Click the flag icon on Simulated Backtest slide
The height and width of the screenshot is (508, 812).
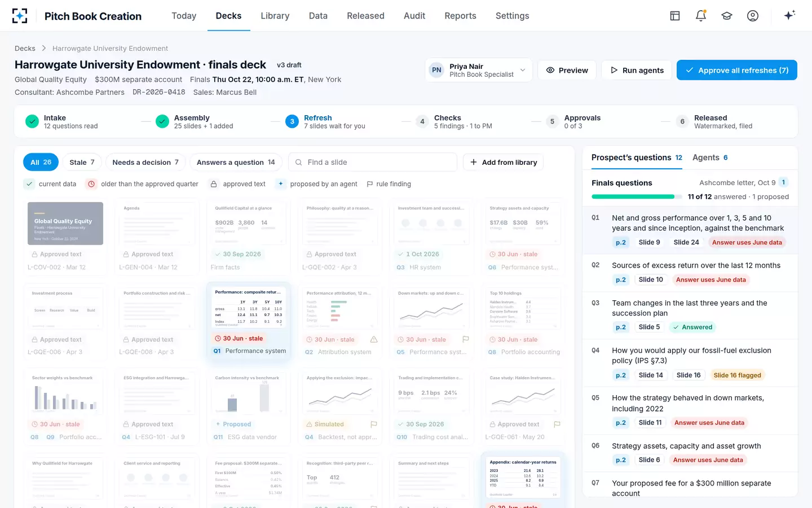373,424
